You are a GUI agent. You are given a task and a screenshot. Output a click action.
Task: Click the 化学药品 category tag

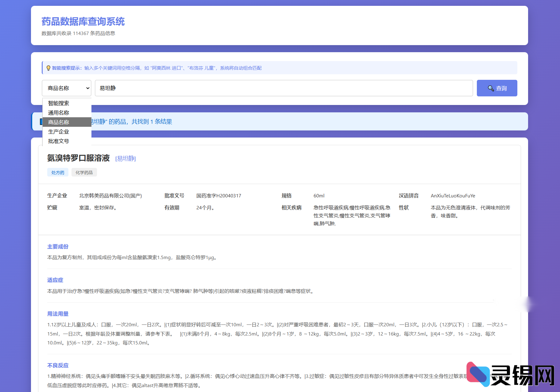(84, 172)
